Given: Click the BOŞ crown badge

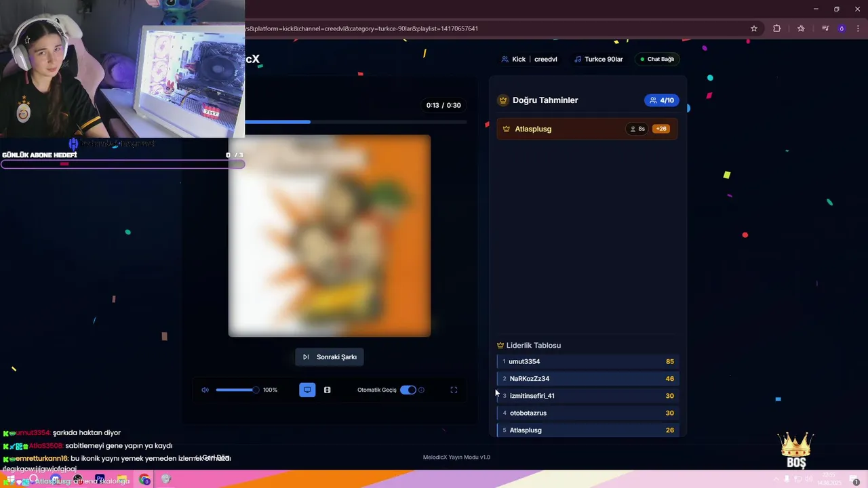Looking at the screenshot, I should coord(797,451).
